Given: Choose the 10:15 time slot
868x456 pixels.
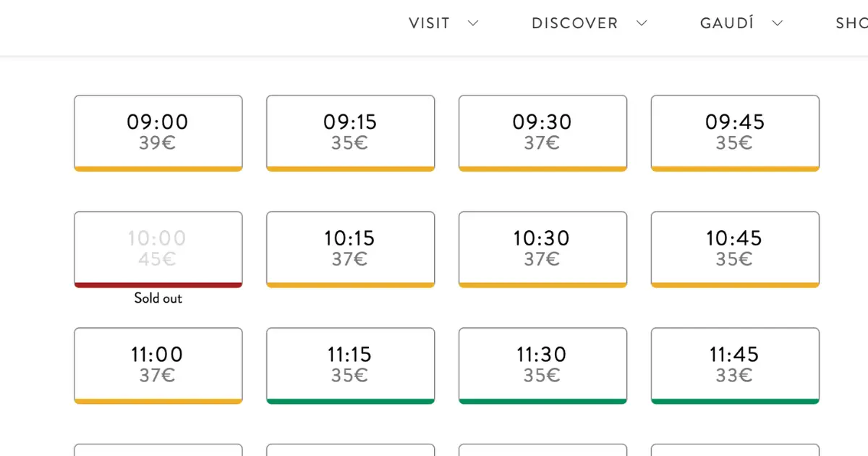Looking at the screenshot, I should 350,248.
